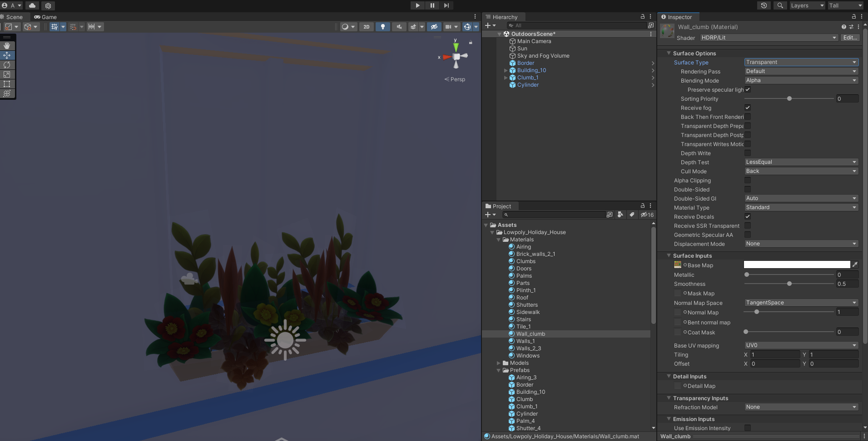Toggle scene lighting bulb icon
This screenshot has height=441, width=868.
coord(382,27)
